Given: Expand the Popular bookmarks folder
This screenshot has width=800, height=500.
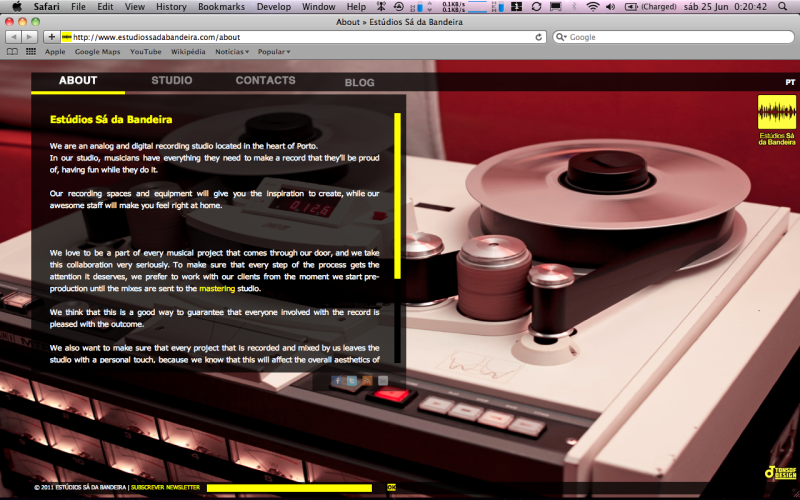Looking at the screenshot, I should [x=274, y=51].
